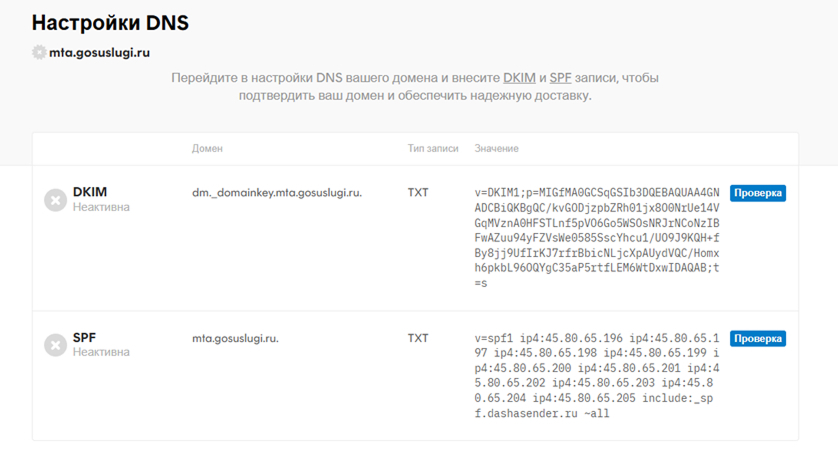
Task: Click the Неактивна status under DKIM
Action: [x=101, y=207]
